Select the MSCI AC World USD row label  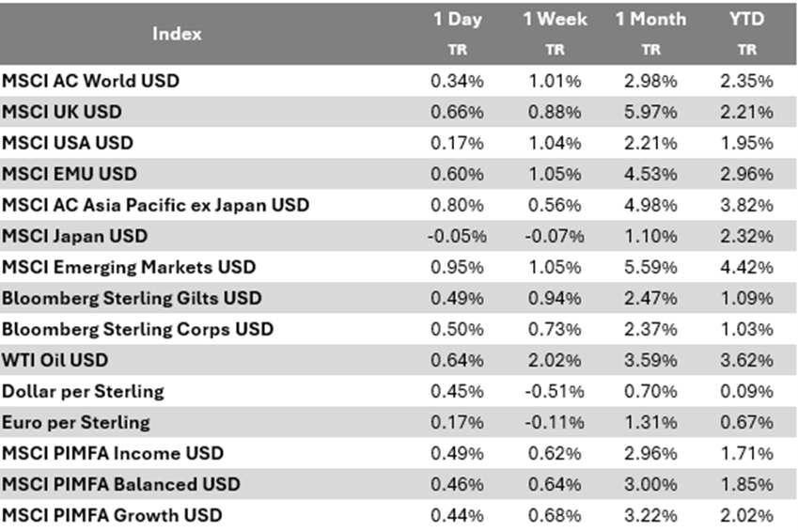click(90, 81)
